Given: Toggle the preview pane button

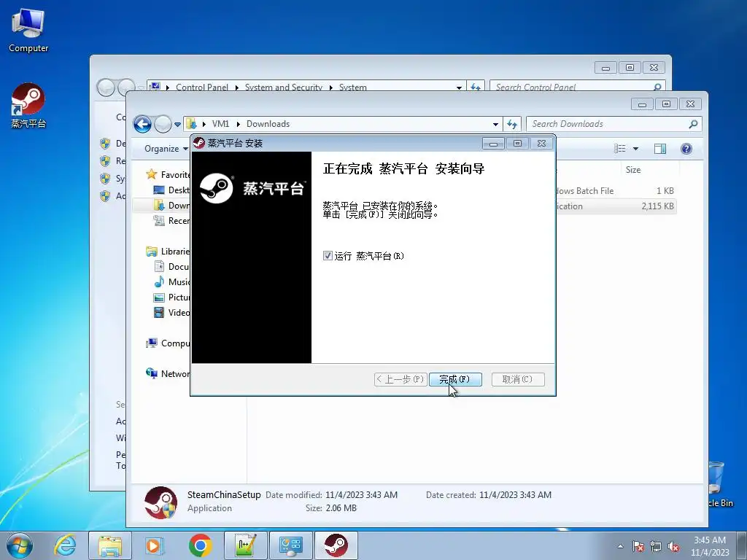Looking at the screenshot, I should (x=659, y=149).
